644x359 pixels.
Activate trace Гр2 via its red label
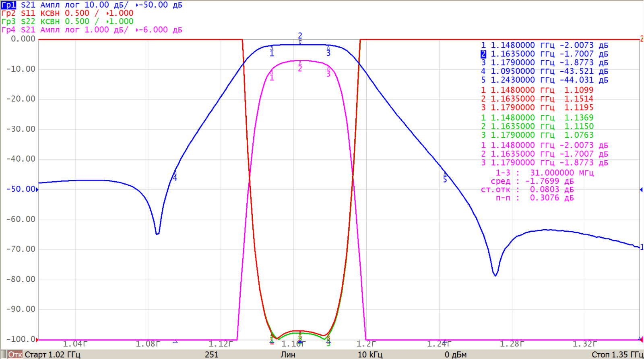[x=8, y=13]
